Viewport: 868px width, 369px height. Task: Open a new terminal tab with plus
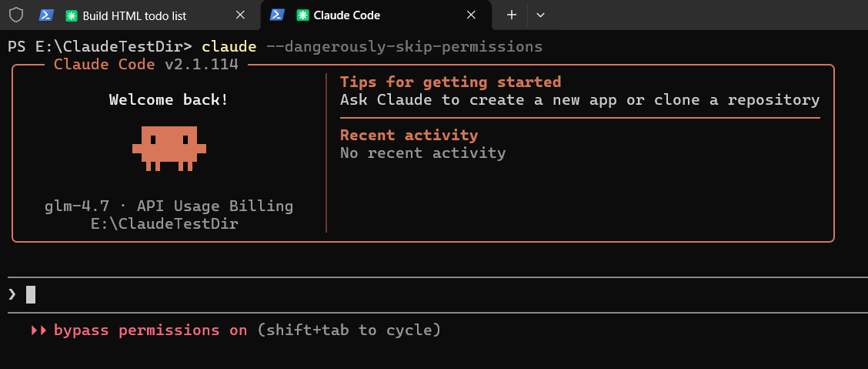(511, 15)
